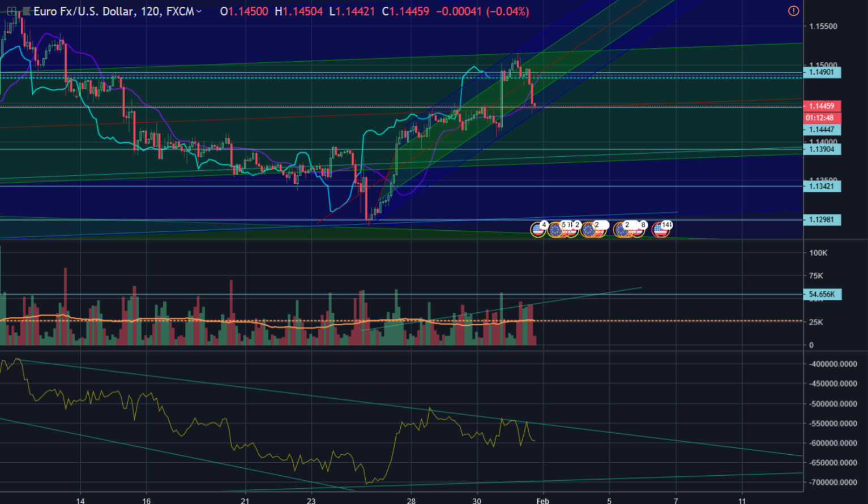Screen dimensions: 868x504
Task: Click the 1.14447 price label
Action: [x=822, y=130]
